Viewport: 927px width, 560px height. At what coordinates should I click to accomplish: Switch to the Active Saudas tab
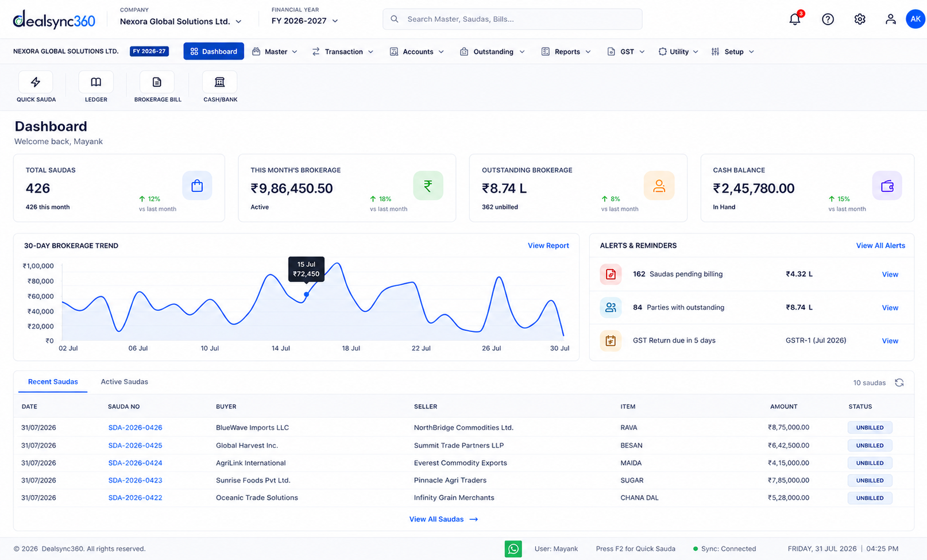tap(125, 381)
